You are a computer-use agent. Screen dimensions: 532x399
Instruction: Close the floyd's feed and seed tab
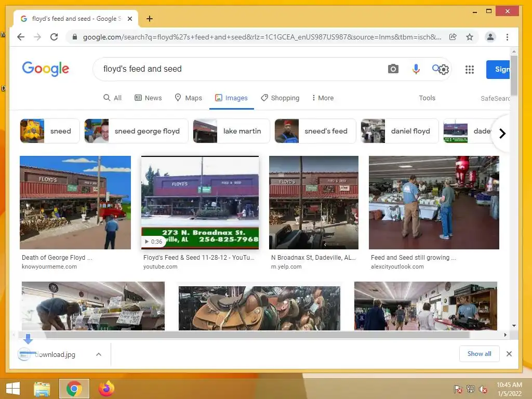pyautogui.click(x=129, y=19)
